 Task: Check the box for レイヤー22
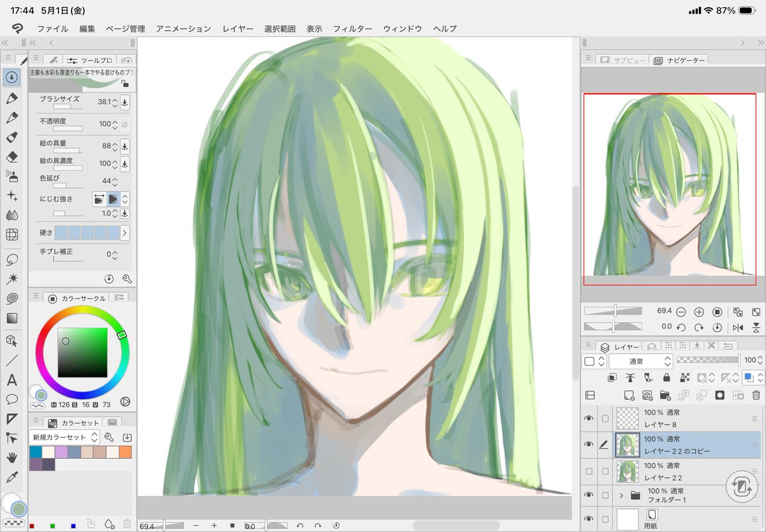pyautogui.click(x=605, y=471)
